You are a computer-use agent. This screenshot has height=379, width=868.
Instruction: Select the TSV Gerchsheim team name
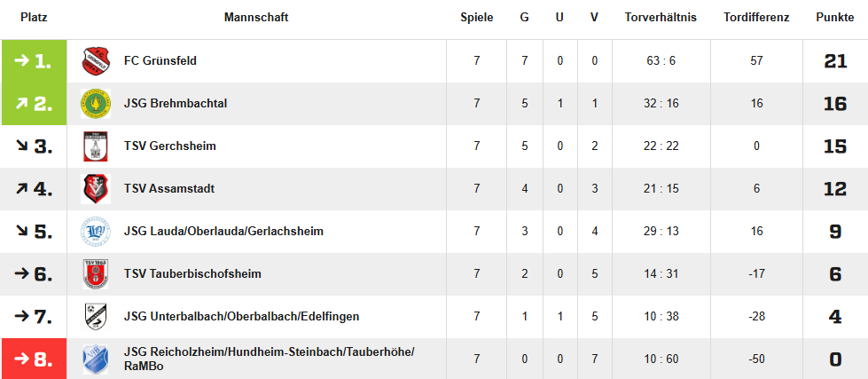coord(170,146)
